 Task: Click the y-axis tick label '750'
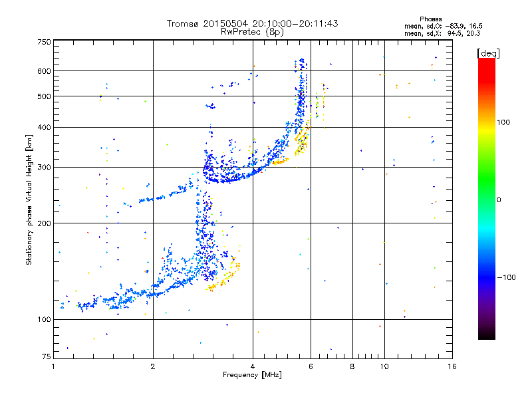(x=44, y=42)
